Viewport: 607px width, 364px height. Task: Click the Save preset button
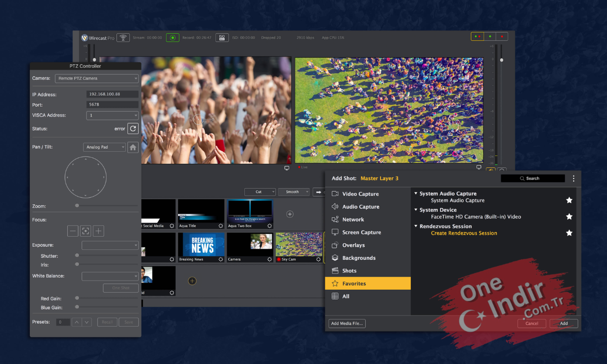coord(128,322)
